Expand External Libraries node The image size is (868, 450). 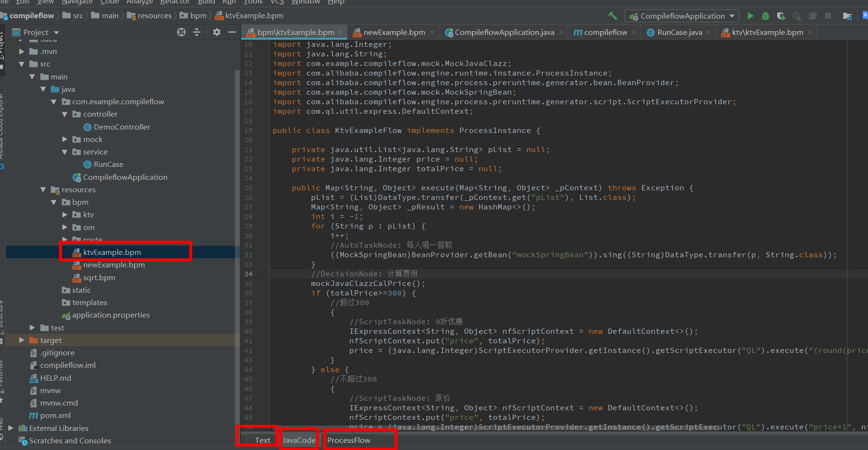click(11, 428)
